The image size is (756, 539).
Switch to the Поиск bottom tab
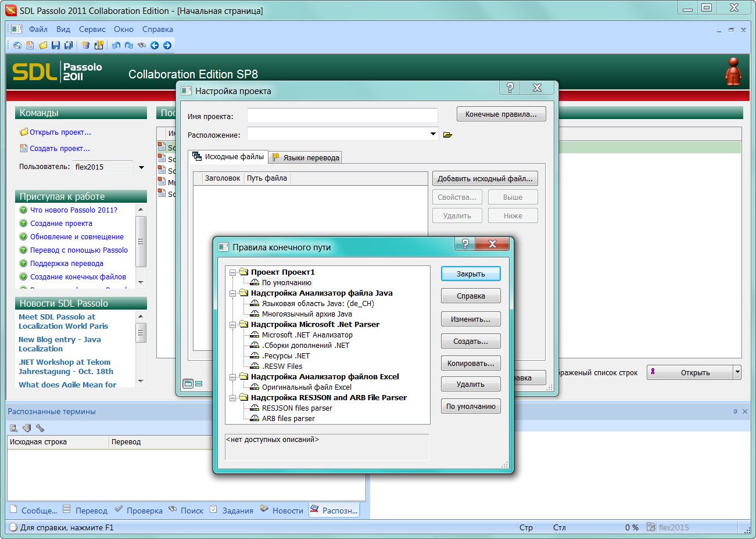click(186, 510)
